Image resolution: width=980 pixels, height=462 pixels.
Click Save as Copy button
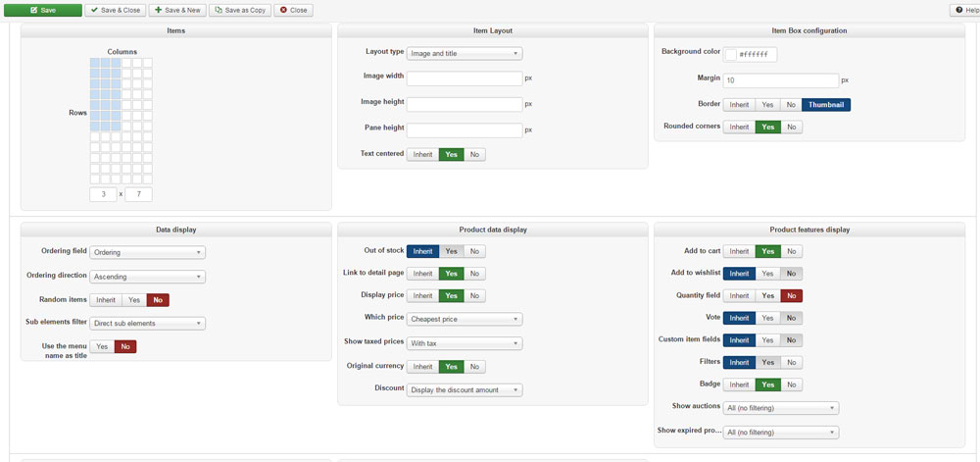pos(240,10)
